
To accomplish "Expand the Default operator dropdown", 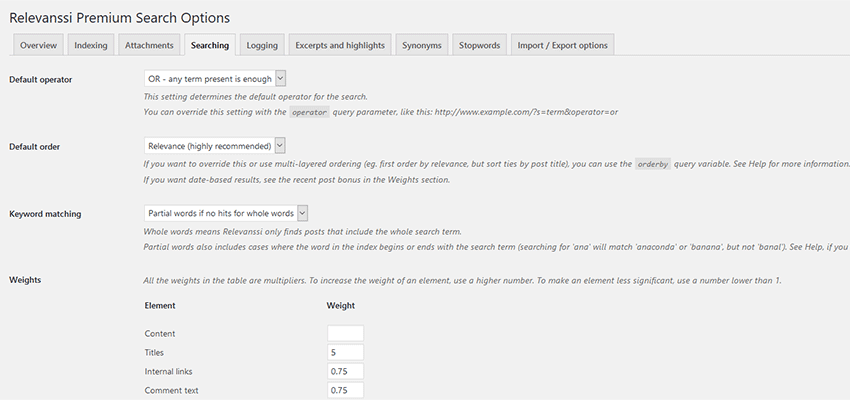I will coord(215,78).
